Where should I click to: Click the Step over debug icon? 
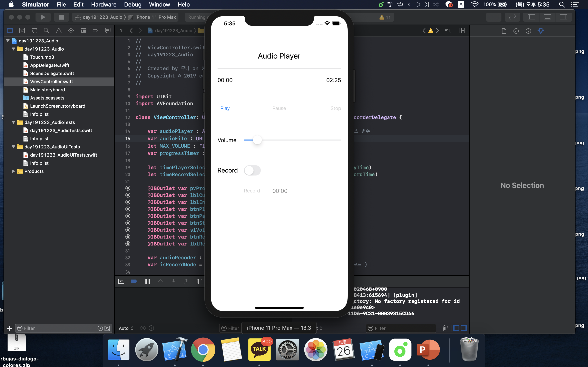[160, 281]
